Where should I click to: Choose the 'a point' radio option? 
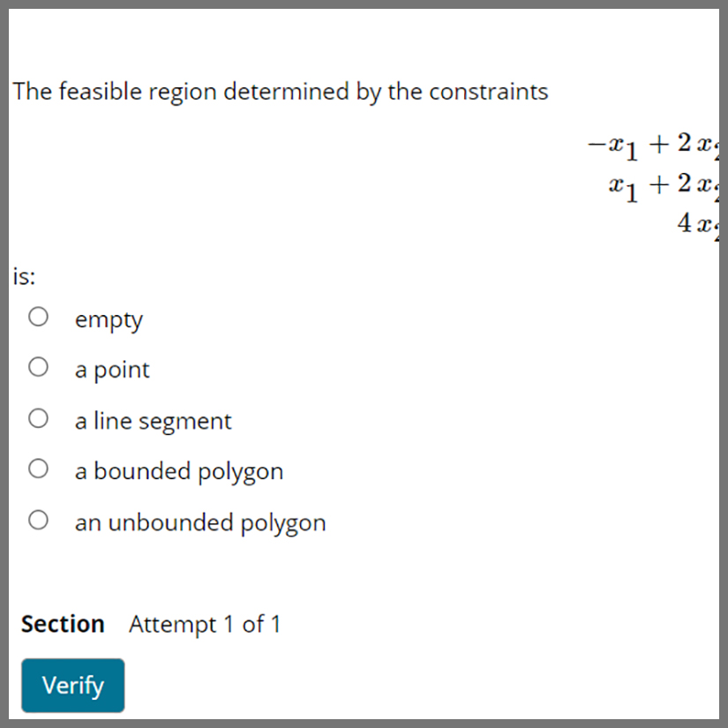(x=38, y=367)
